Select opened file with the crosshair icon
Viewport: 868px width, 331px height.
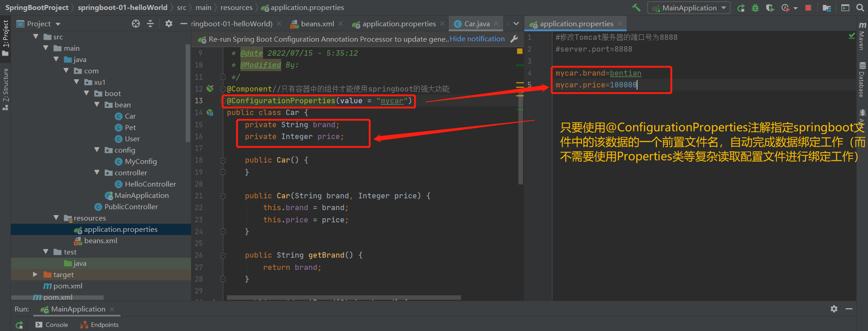pos(136,24)
